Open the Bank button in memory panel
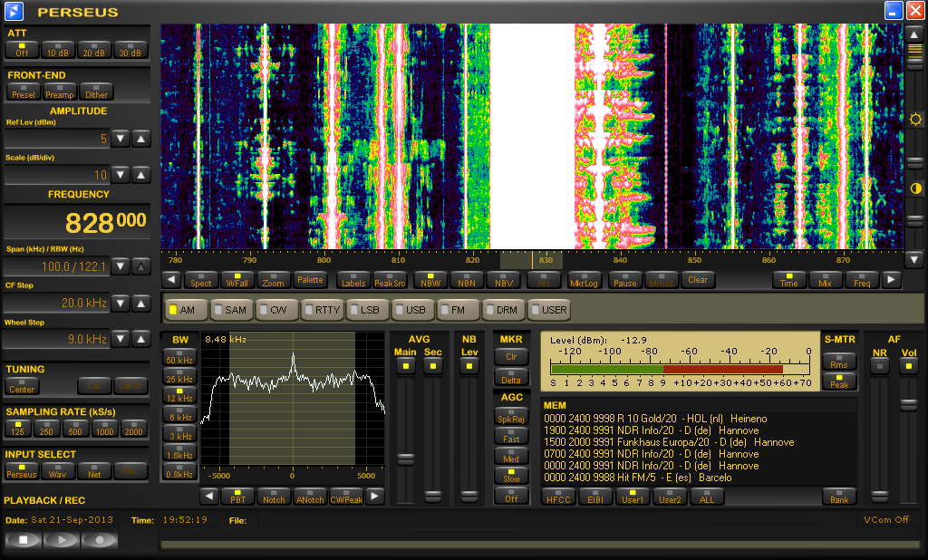928x560 pixels. (839, 497)
